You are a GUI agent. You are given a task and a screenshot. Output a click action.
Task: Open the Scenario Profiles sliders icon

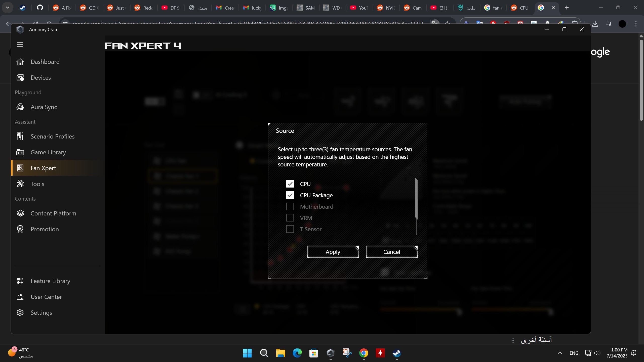tap(20, 137)
